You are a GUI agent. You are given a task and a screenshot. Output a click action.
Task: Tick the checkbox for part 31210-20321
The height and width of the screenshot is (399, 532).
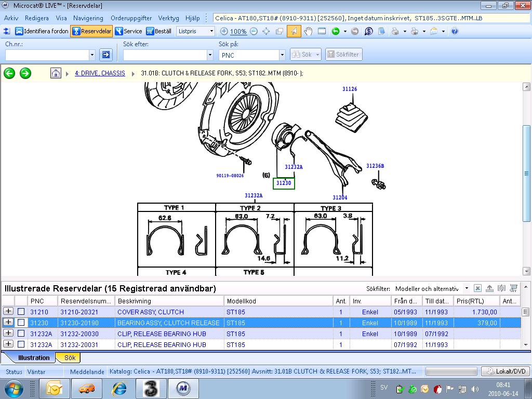(21, 312)
